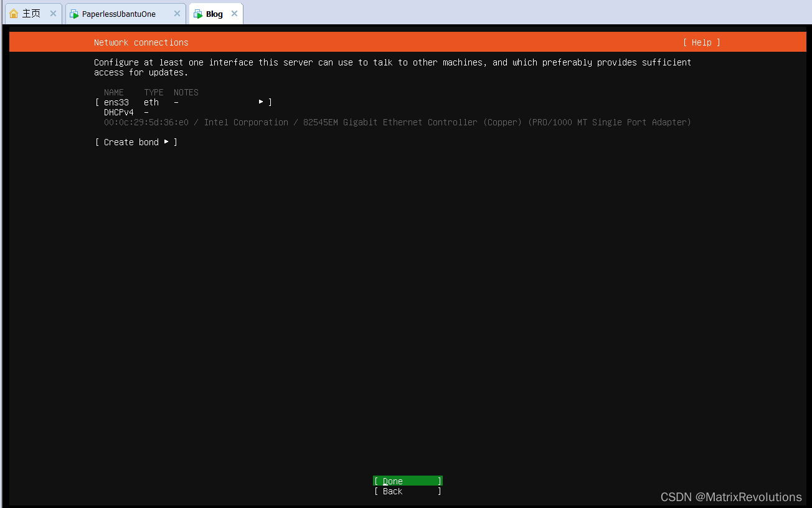Click the Help button in the orange header
This screenshot has height=508, width=812.
pyautogui.click(x=701, y=42)
